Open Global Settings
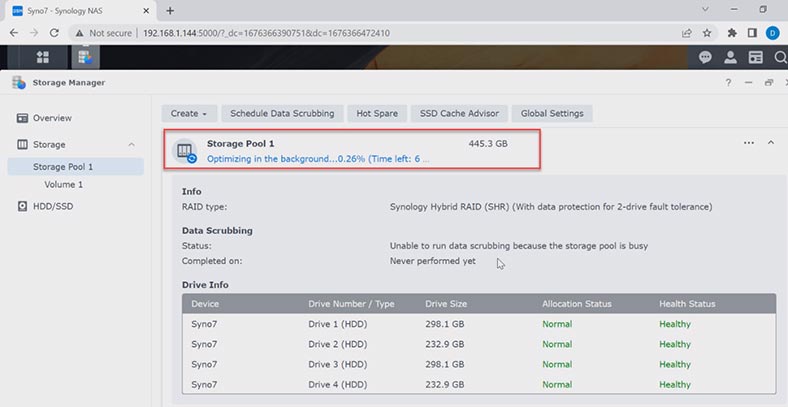The height and width of the screenshot is (407, 788). [552, 114]
